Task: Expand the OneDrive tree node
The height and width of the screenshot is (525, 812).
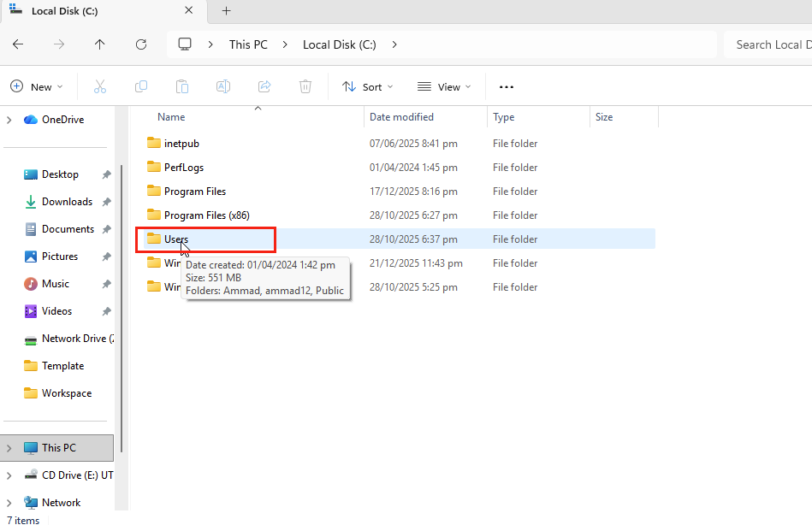Action: (x=9, y=120)
